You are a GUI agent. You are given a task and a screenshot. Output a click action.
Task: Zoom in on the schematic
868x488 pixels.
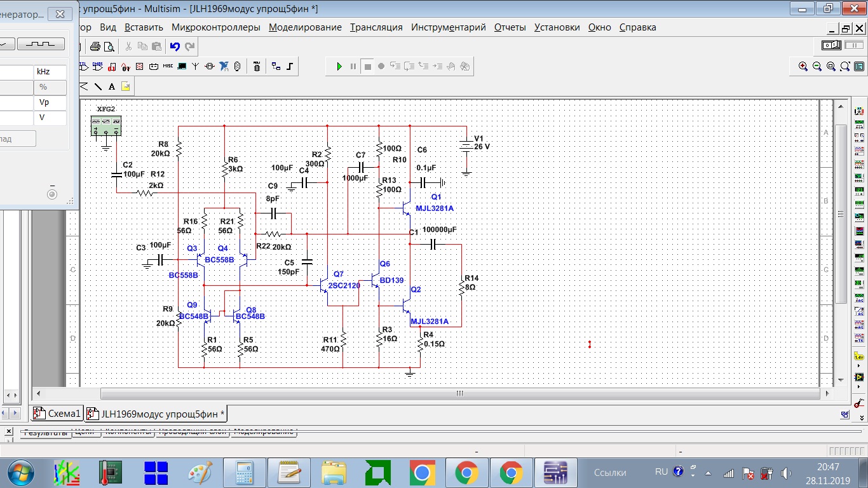pos(803,66)
